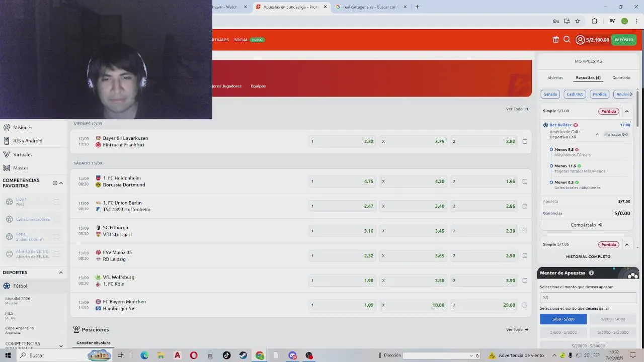644x362 pixels.
Task: Select the S/200 - S/600 winnings range
Action: click(x=612, y=319)
